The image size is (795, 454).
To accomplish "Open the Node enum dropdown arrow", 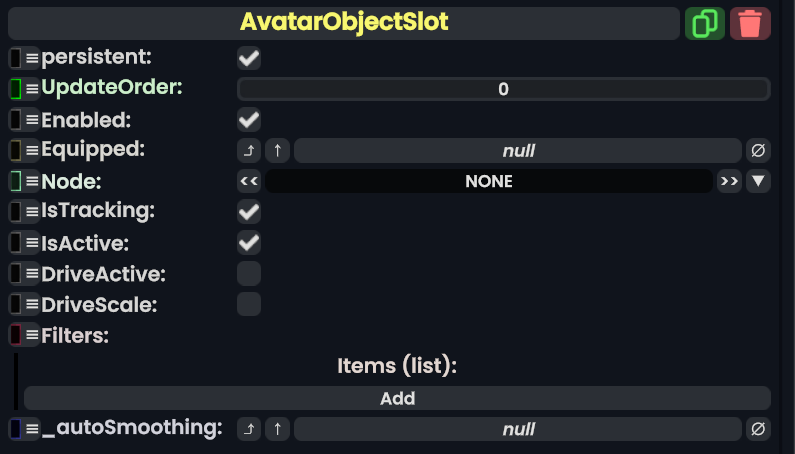I will (759, 181).
